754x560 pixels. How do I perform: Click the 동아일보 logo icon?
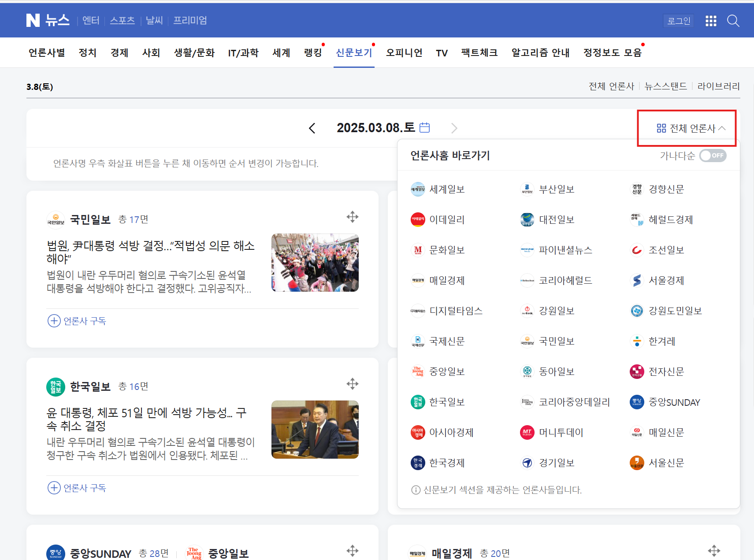point(527,372)
